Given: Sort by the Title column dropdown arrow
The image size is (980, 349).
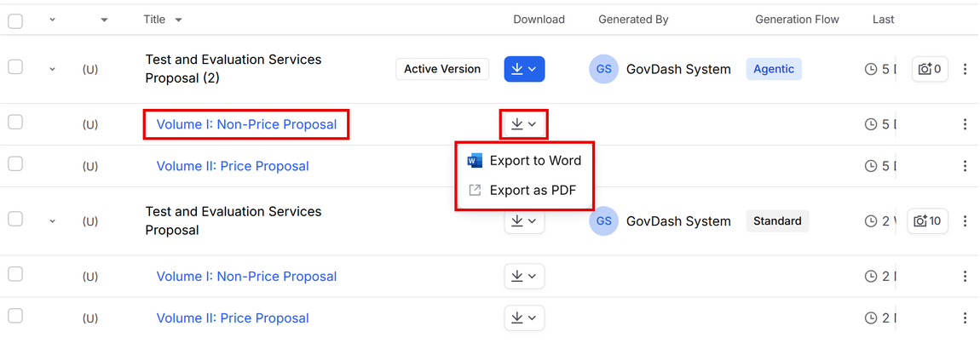Looking at the screenshot, I should (179, 20).
